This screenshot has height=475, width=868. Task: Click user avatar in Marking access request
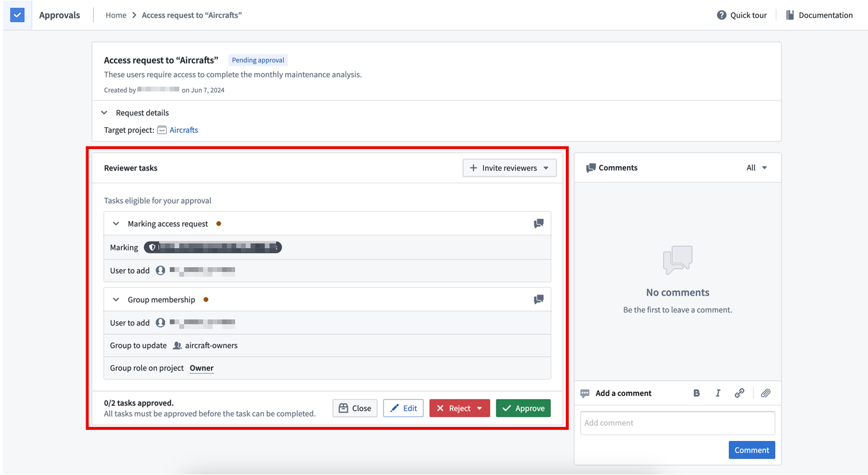point(160,271)
